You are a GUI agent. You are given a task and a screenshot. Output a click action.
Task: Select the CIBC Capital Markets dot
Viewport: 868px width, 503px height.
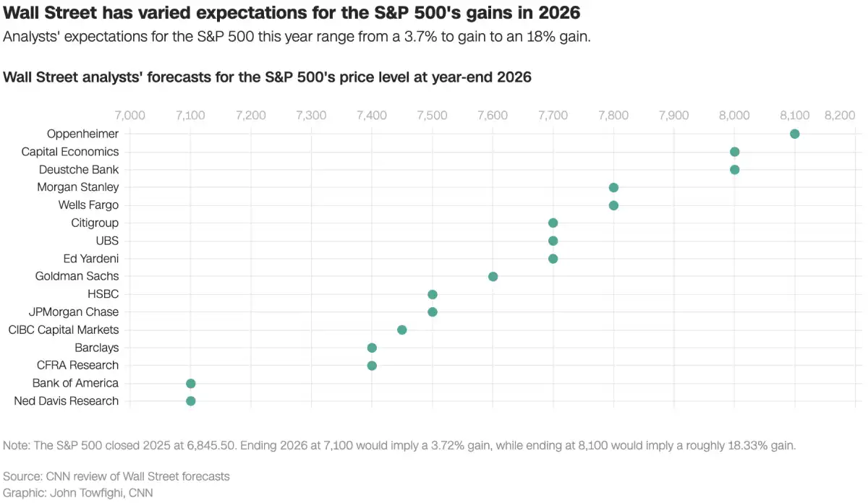pos(401,330)
